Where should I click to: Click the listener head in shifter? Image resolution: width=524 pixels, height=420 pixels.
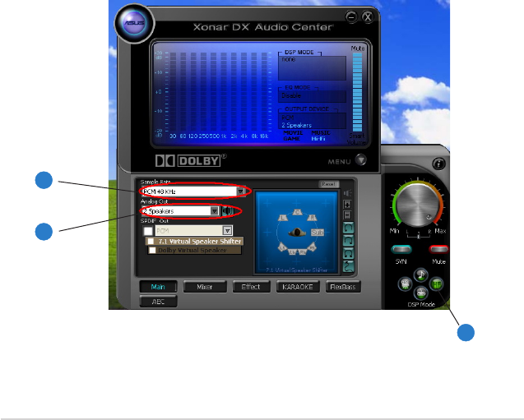pyautogui.click(x=297, y=233)
